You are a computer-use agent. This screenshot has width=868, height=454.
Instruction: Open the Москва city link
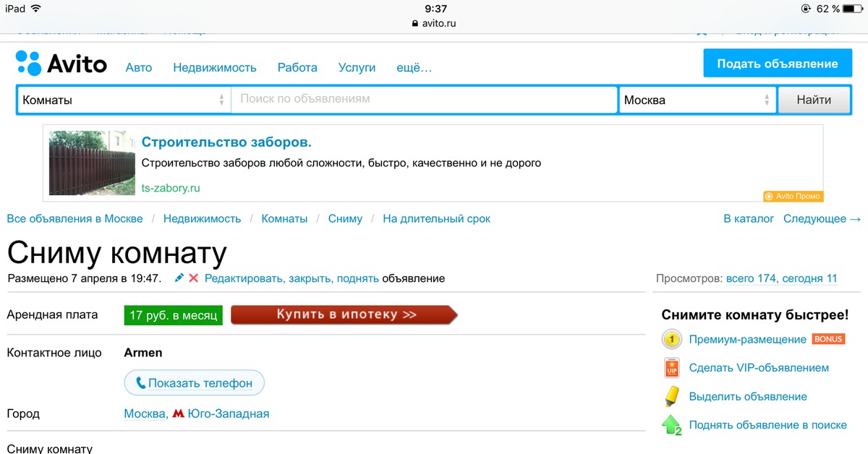[x=146, y=414]
